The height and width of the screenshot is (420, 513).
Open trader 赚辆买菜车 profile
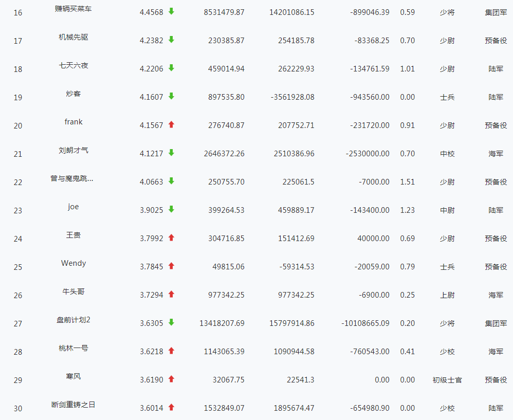tap(74, 9)
